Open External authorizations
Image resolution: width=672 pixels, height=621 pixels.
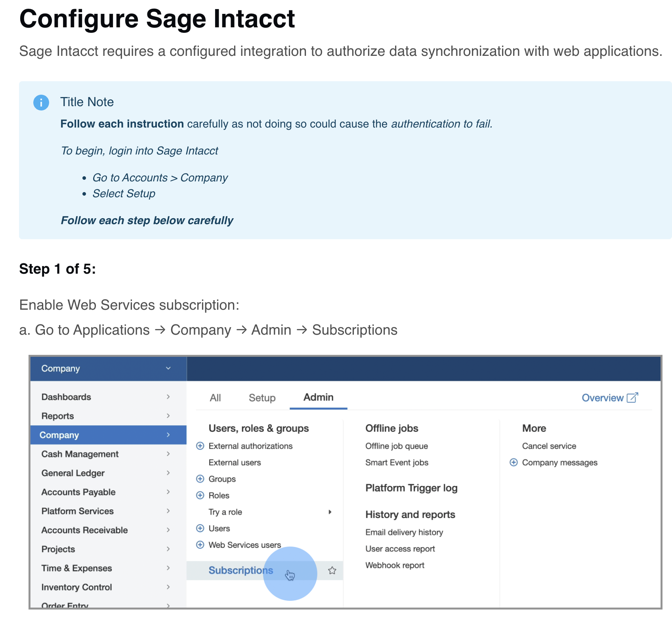coord(250,446)
